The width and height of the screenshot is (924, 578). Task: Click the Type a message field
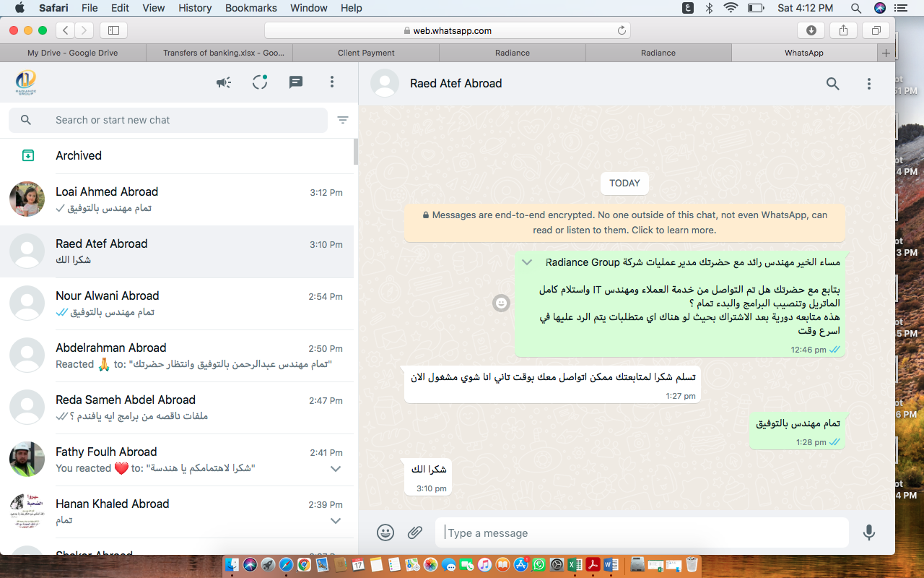point(642,532)
